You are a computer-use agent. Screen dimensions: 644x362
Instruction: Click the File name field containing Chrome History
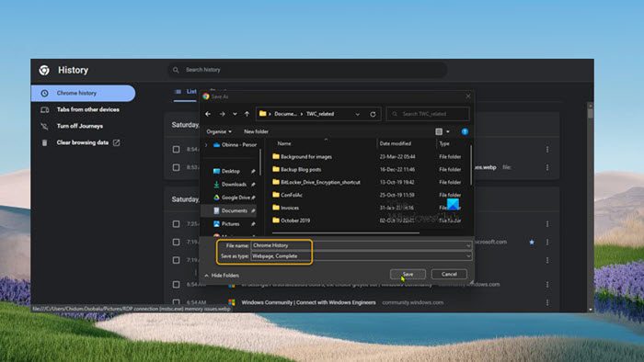click(361, 245)
